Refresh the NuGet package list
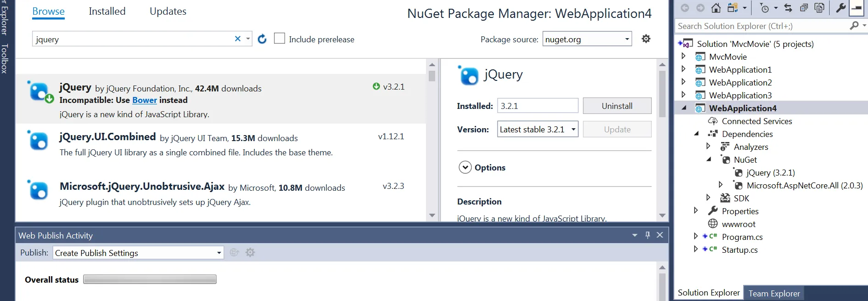 click(262, 39)
